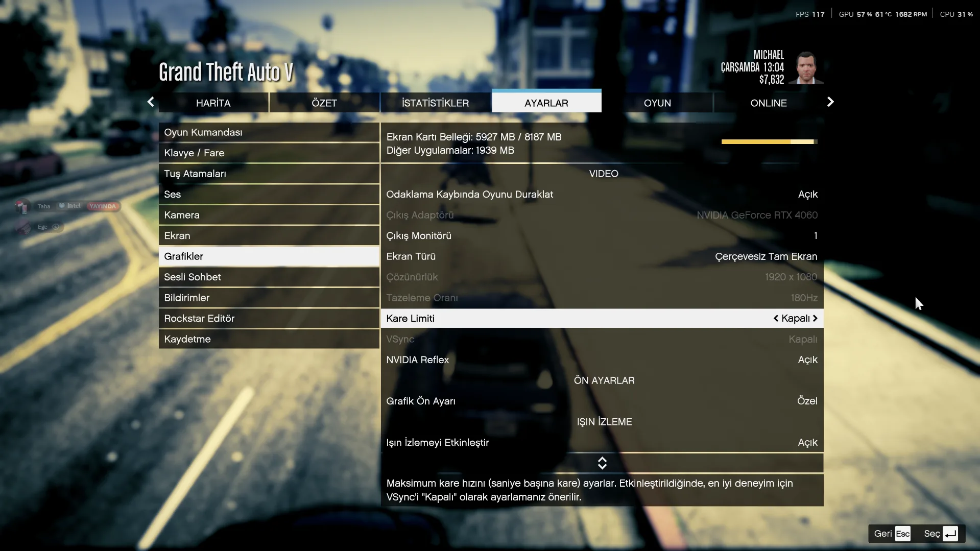Select the Ekran category
The image size is (980, 551).
269,235
